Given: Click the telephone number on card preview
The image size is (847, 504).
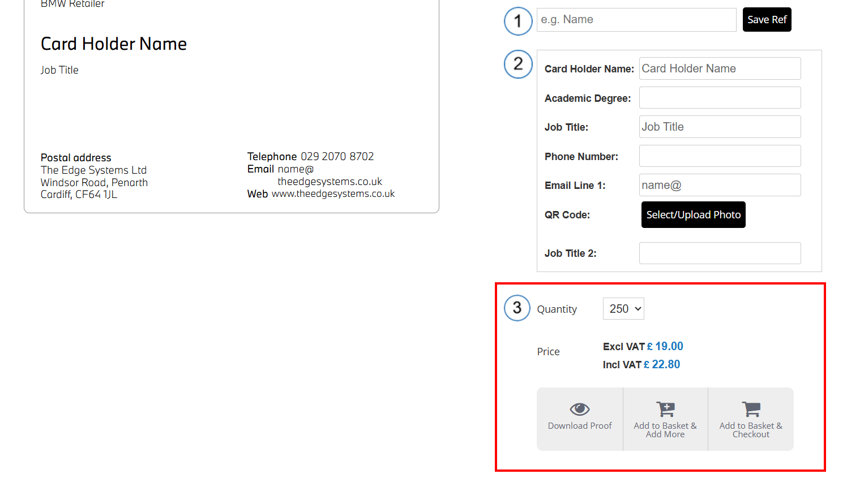Looking at the screenshot, I should pos(337,157).
